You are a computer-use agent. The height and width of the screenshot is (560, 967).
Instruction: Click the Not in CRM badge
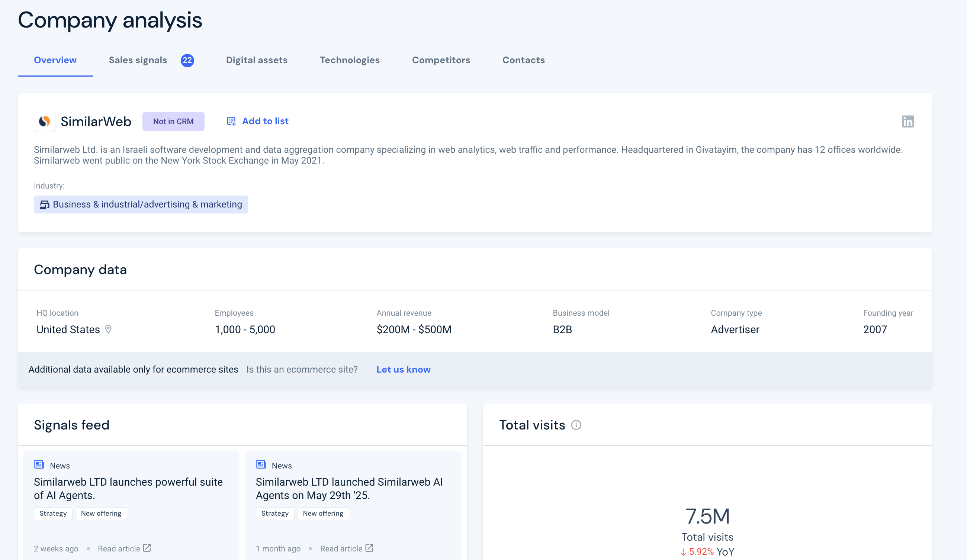coord(173,121)
